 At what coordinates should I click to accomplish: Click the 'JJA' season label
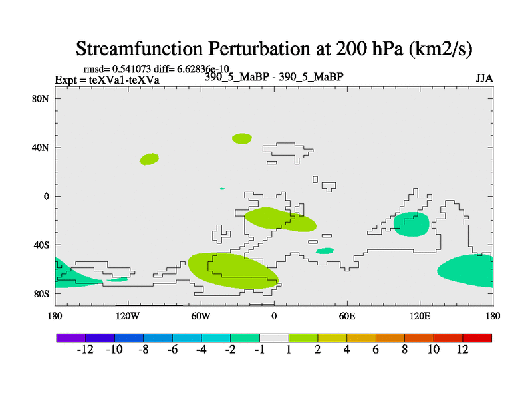pyautogui.click(x=484, y=78)
